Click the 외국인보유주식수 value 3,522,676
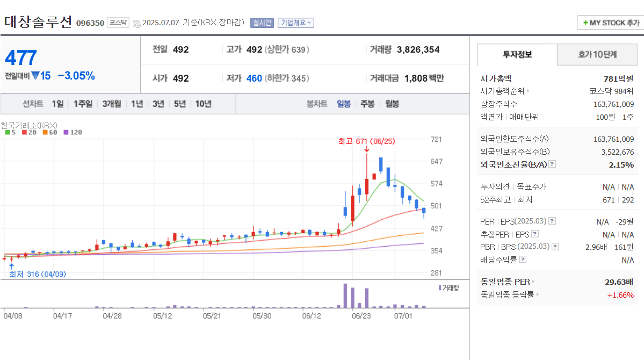 coord(618,152)
